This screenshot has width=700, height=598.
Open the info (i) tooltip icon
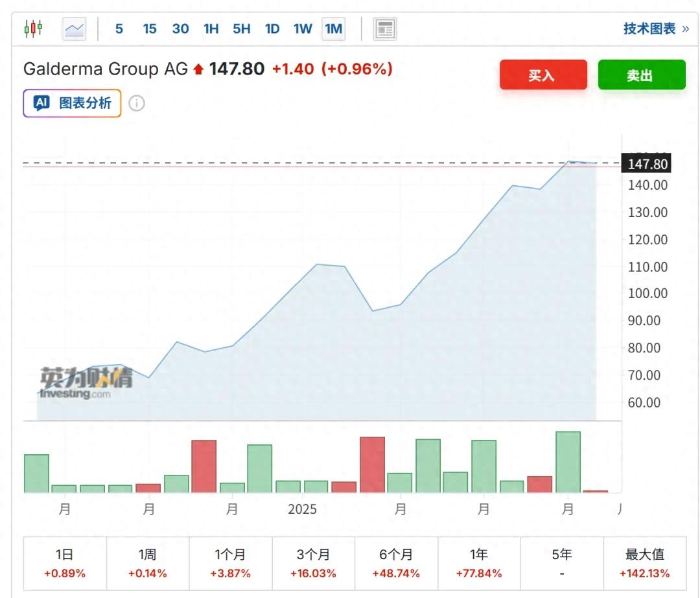(137, 102)
